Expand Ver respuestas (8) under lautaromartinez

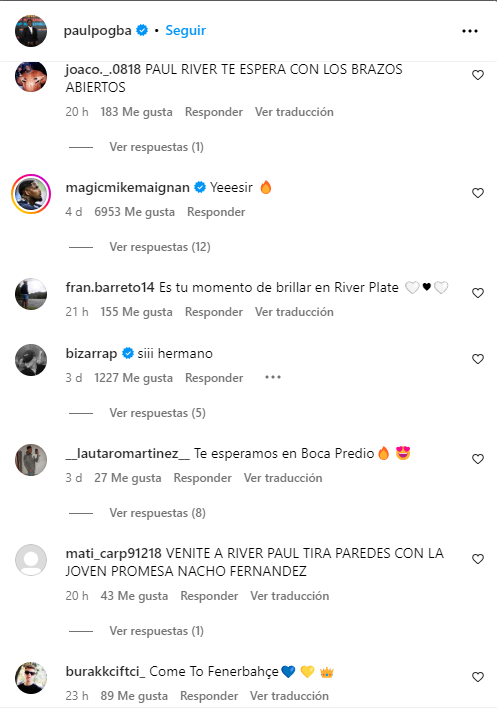[x=158, y=513]
